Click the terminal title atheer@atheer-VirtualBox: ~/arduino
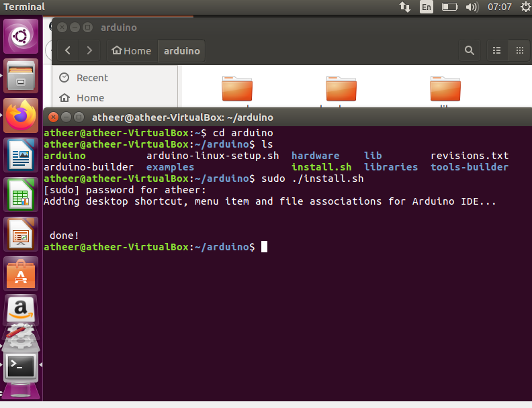This screenshot has height=408, width=532. click(x=183, y=117)
